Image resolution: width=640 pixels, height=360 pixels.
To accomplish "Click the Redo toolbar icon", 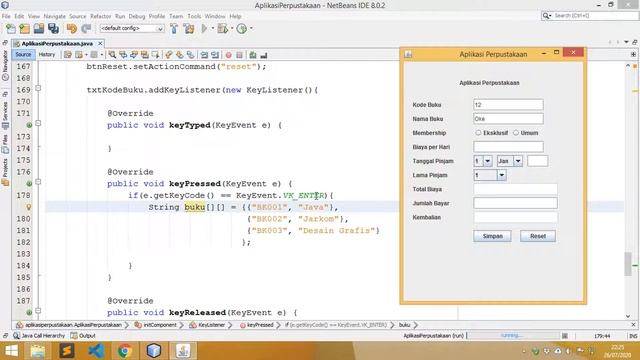I will [x=86, y=29].
